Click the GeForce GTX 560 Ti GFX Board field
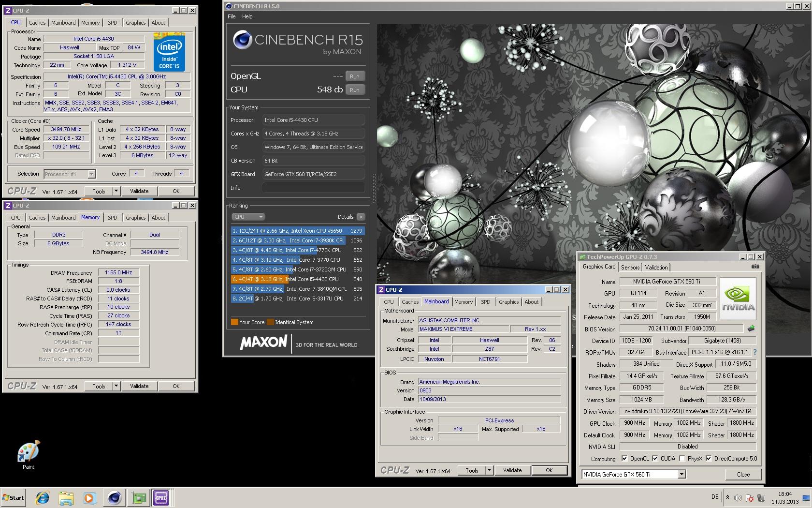Screen dimensions: 812x508 pos(313,174)
